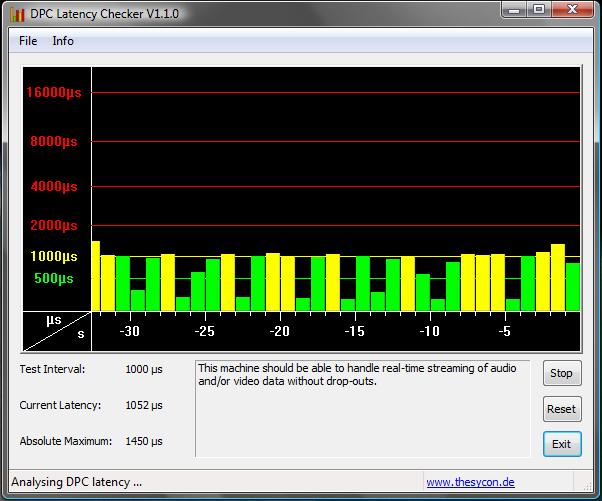
Task: Select the 8000µs scale label
Action: tap(54, 141)
